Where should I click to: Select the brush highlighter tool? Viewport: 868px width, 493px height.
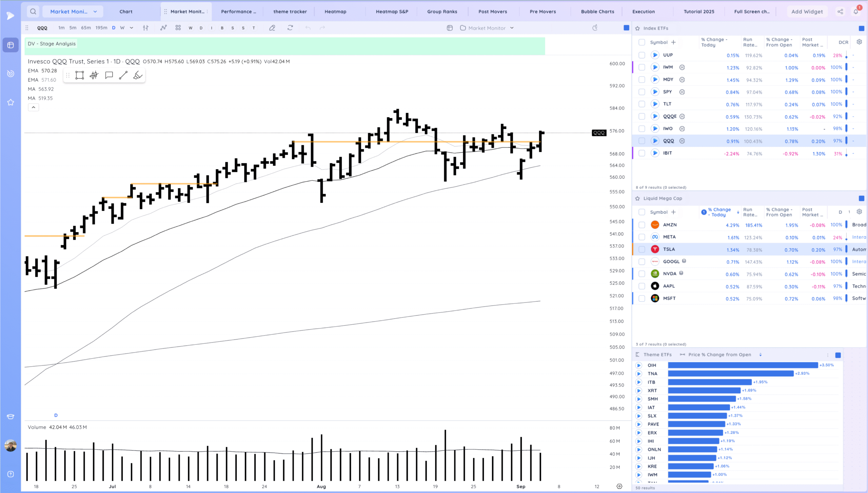(138, 75)
